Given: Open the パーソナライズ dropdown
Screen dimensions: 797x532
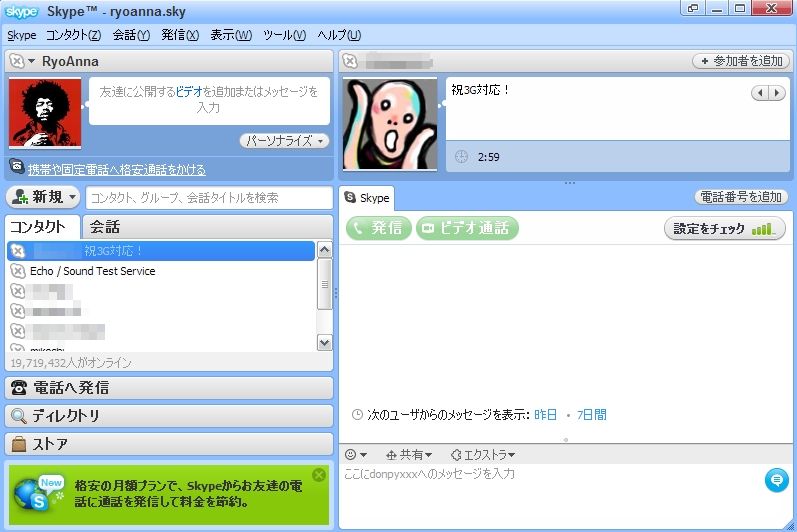Looking at the screenshot, I should 284,141.
